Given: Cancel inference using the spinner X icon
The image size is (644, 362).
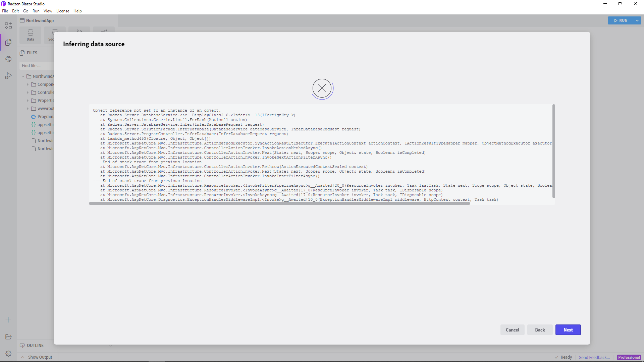Looking at the screenshot, I should point(322,88).
